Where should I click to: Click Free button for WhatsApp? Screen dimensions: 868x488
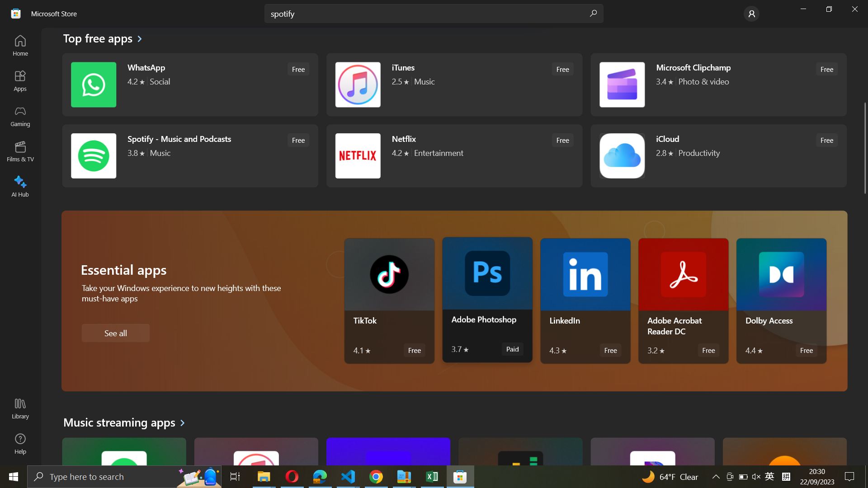298,69
